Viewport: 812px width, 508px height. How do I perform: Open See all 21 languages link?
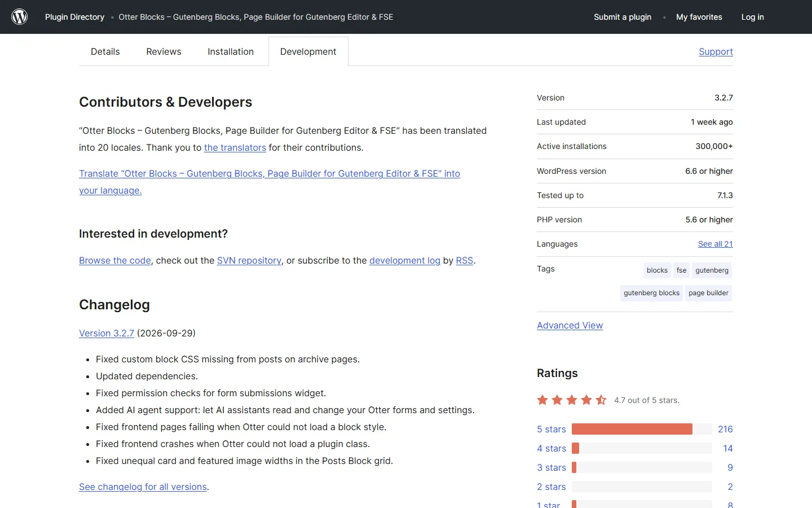pyautogui.click(x=716, y=244)
